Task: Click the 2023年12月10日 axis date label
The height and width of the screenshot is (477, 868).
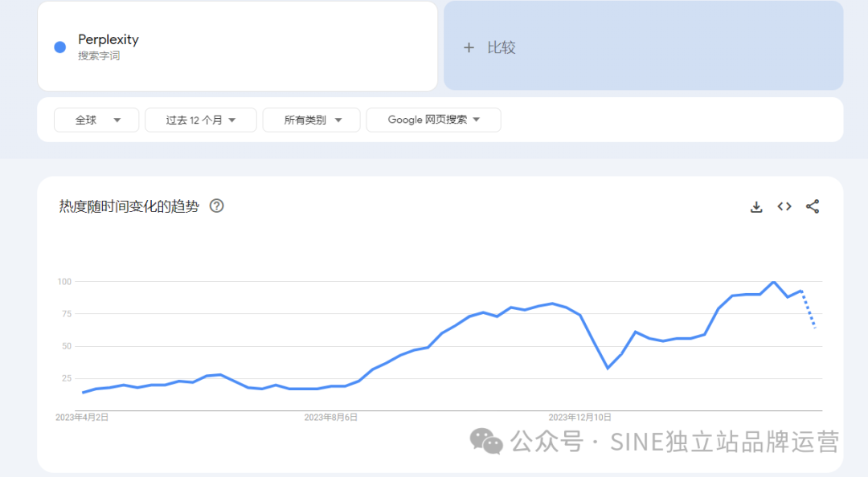Action: pos(579,418)
